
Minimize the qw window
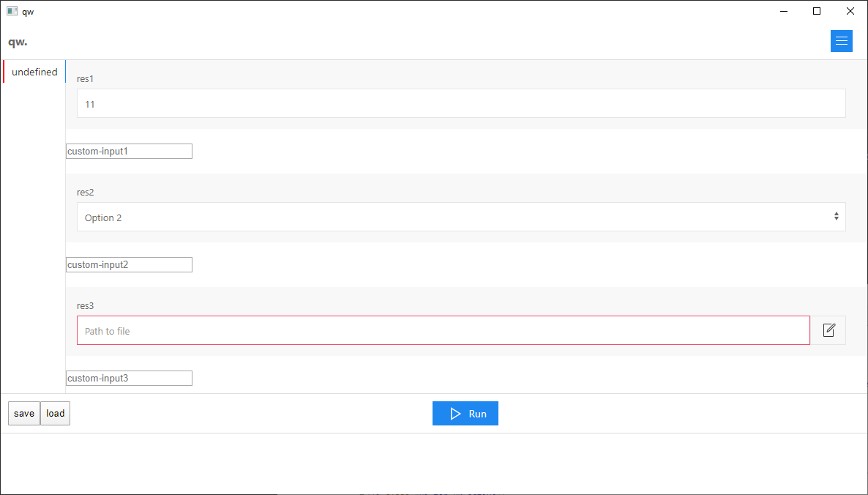click(x=783, y=11)
